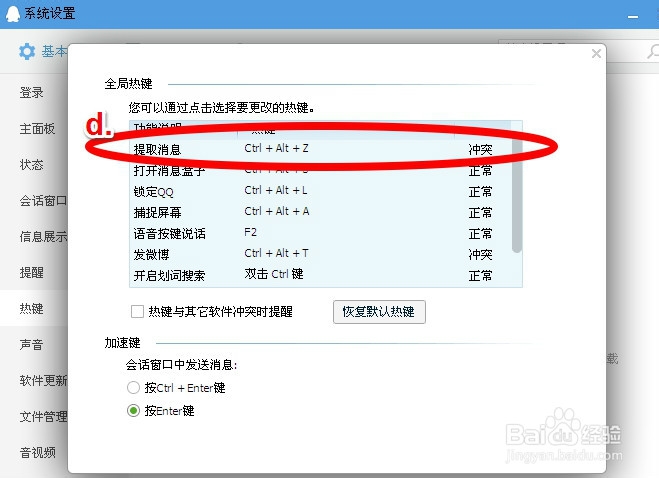Select the 捕捉屏幕 hotkey row
659x478 pixels.
click(x=321, y=212)
